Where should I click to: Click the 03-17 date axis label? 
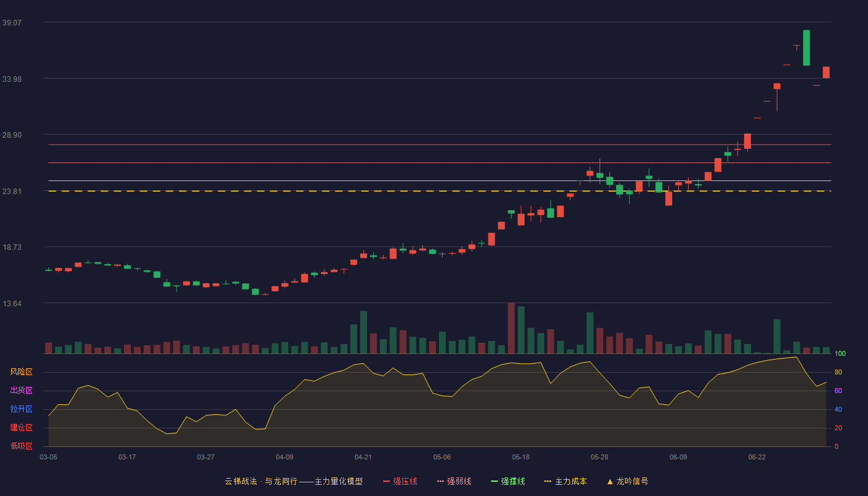(127, 457)
